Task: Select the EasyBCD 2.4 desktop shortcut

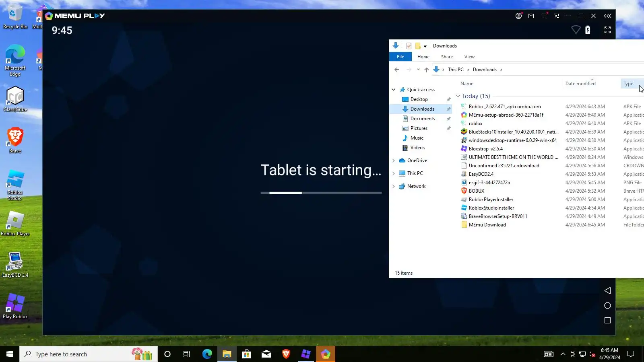Action: 15,265
